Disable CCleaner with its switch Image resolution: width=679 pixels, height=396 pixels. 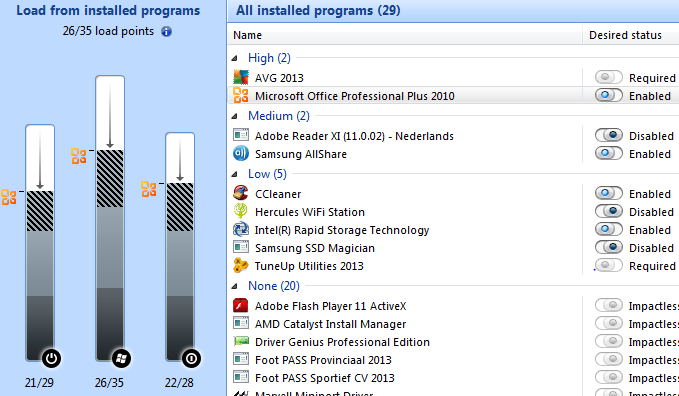[x=608, y=193]
